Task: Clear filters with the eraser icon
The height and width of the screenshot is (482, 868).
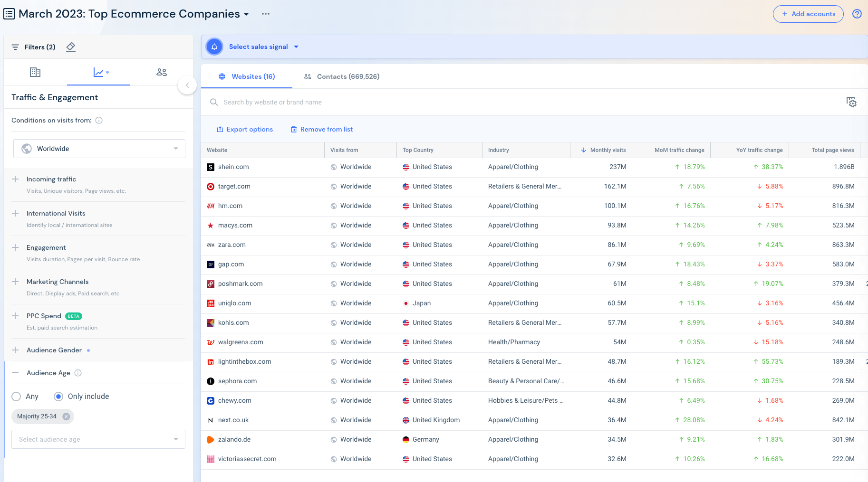Action: [x=71, y=47]
